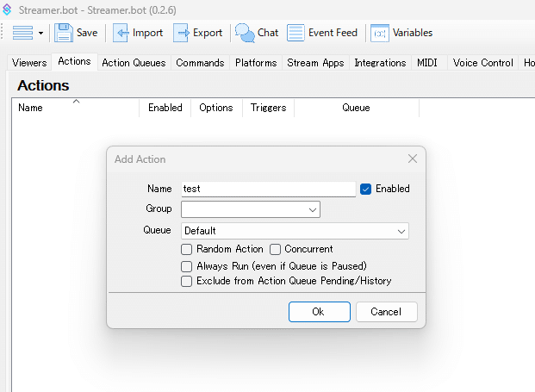
Task: Click the Chat label in toolbar
Action: [268, 33]
